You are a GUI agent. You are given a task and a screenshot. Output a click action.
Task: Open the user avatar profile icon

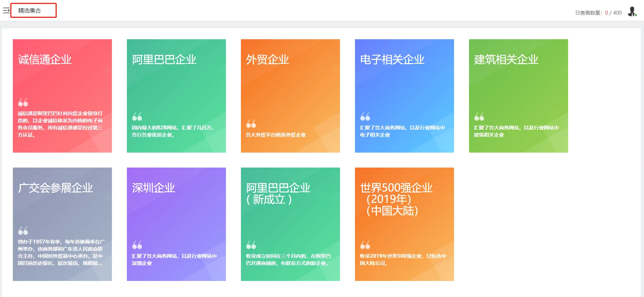(632, 12)
